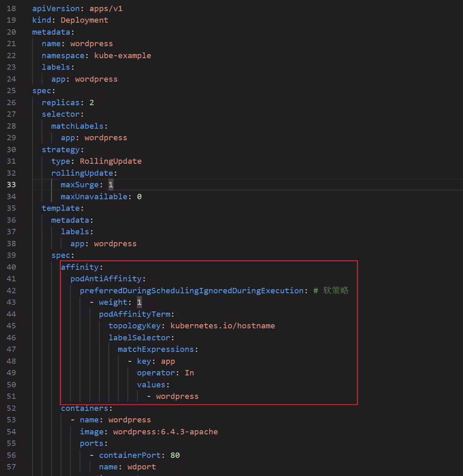Click the port name wdport

click(x=142, y=467)
